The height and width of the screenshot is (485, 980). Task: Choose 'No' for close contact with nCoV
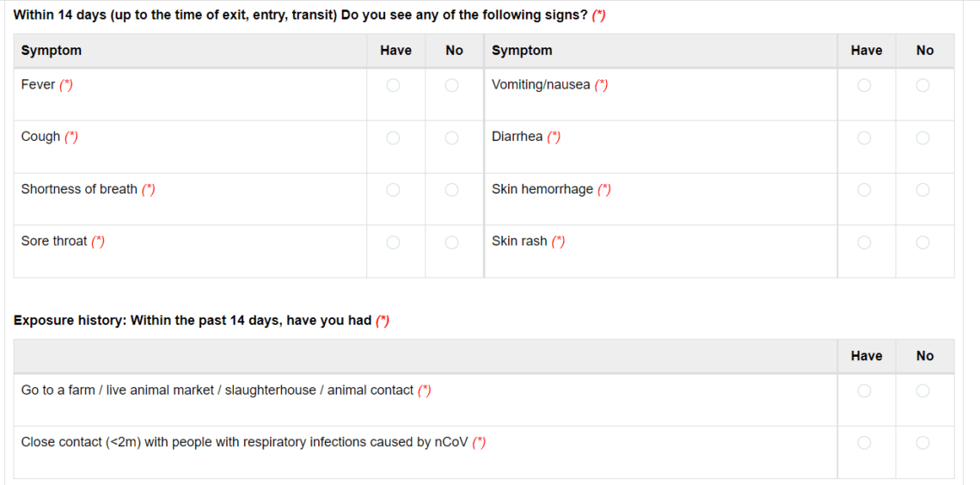click(922, 443)
